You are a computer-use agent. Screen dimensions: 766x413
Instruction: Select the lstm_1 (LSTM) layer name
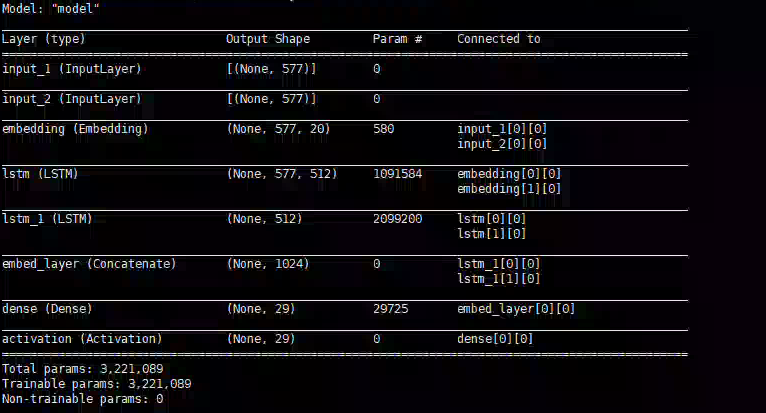click(47, 219)
